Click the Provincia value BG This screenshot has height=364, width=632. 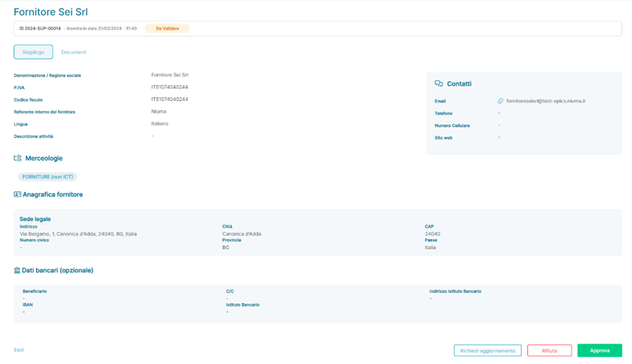click(x=225, y=247)
